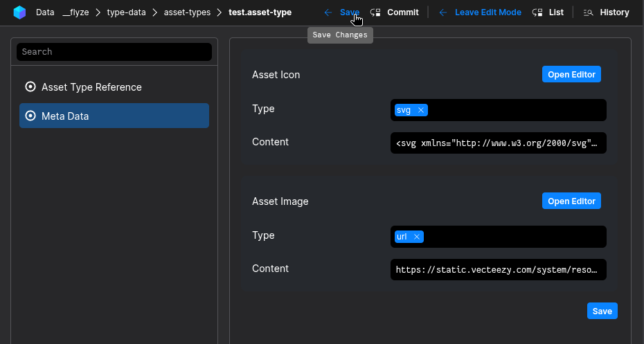The height and width of the screenshot is (344, 644).
Task: Click the arrow icon beside Leave Edit Mode
Action: 442,12
